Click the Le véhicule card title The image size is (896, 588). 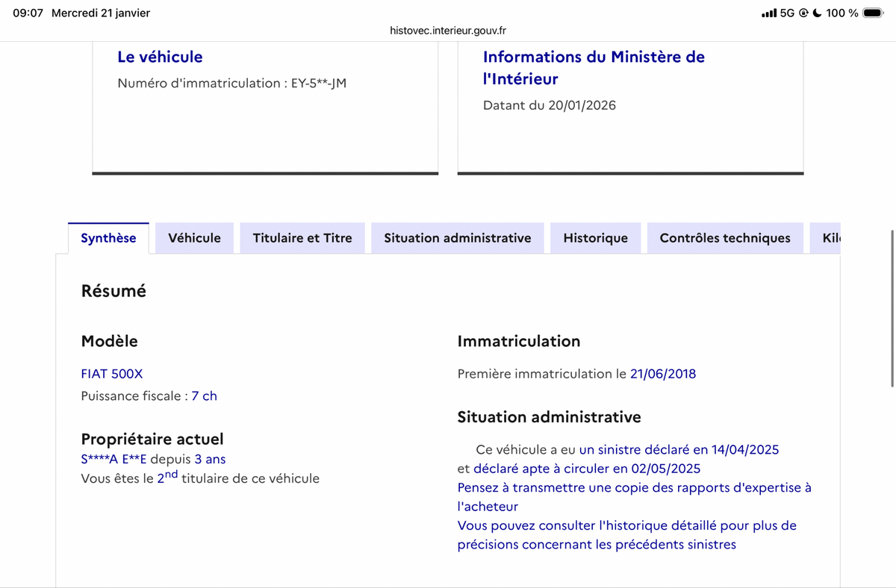160,57
